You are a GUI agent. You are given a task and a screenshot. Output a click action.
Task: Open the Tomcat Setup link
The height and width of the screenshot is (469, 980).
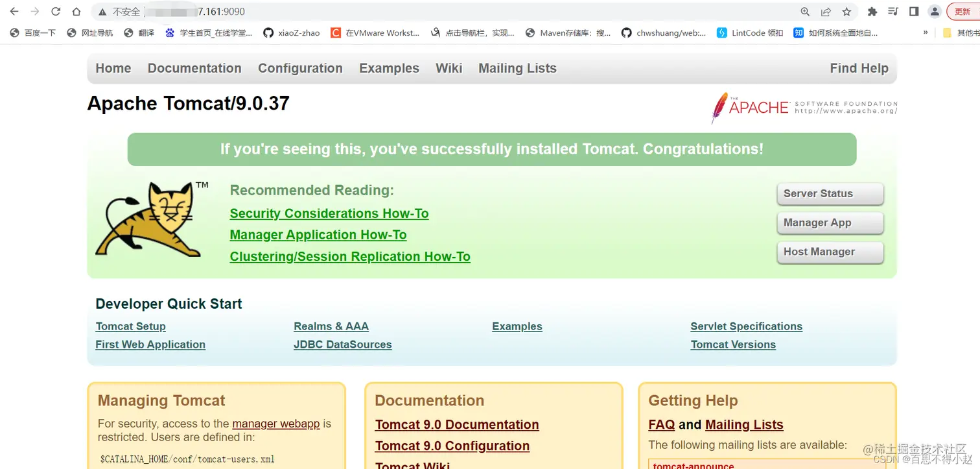click(x=131, y=326)
